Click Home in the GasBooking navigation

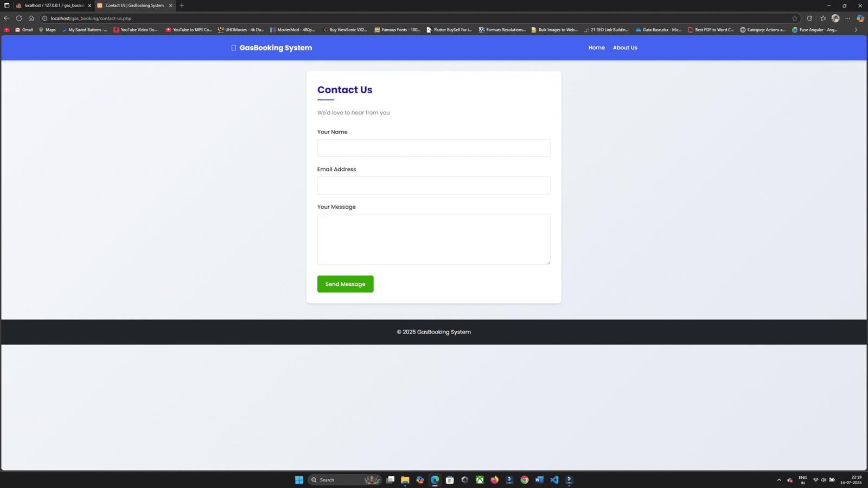(x=596, y=48)
